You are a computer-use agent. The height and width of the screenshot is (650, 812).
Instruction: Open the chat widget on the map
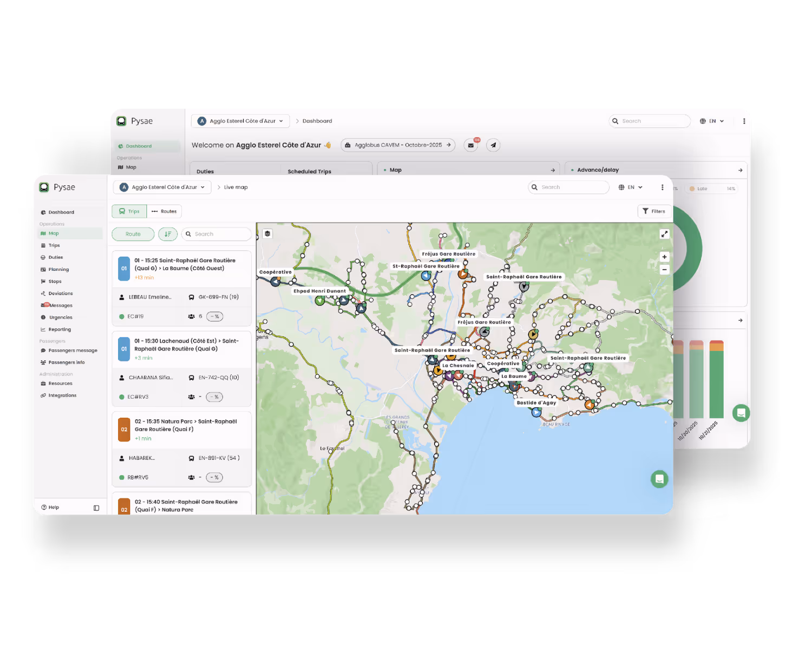click(659, 479)
